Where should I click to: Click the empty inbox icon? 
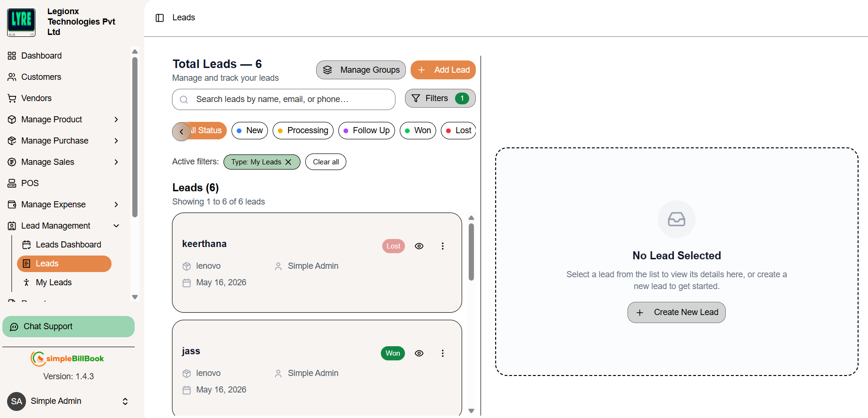[677, 219]
